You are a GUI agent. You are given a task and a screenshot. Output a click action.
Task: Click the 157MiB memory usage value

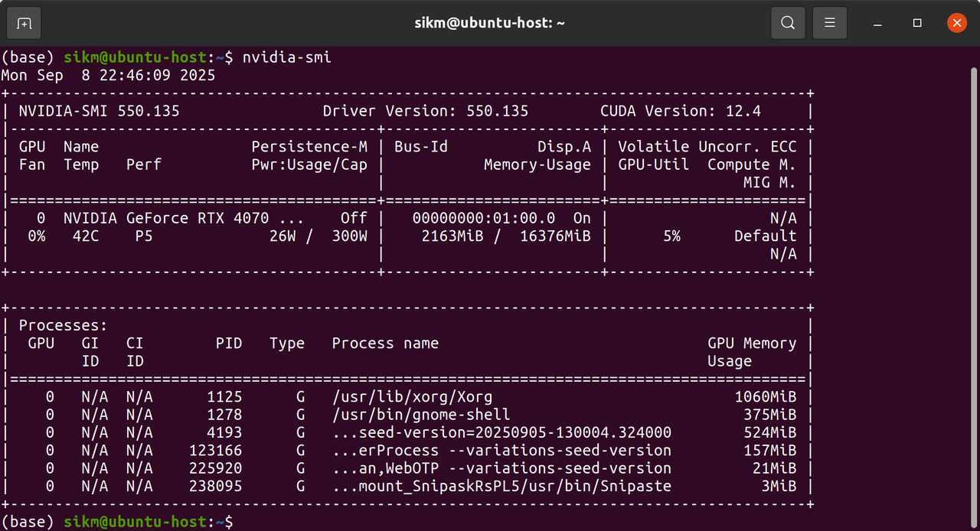coord(770,451)
